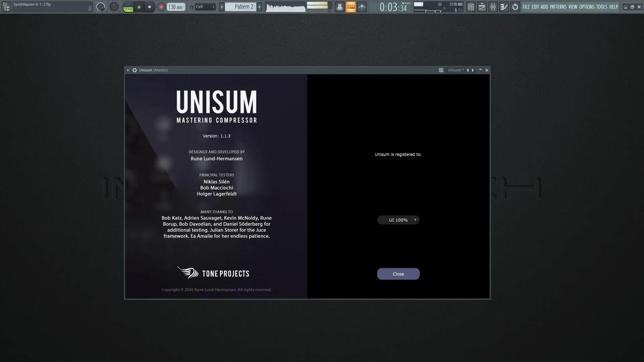Viewport: 644px width, 362px height.
Task: Adjust the master volume knob
Action: (x=101, y=6)
